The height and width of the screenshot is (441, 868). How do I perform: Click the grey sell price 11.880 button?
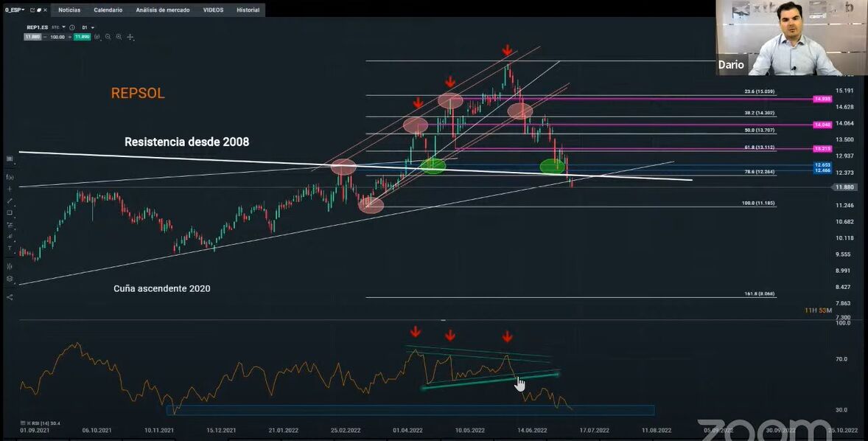pos(32,37)
